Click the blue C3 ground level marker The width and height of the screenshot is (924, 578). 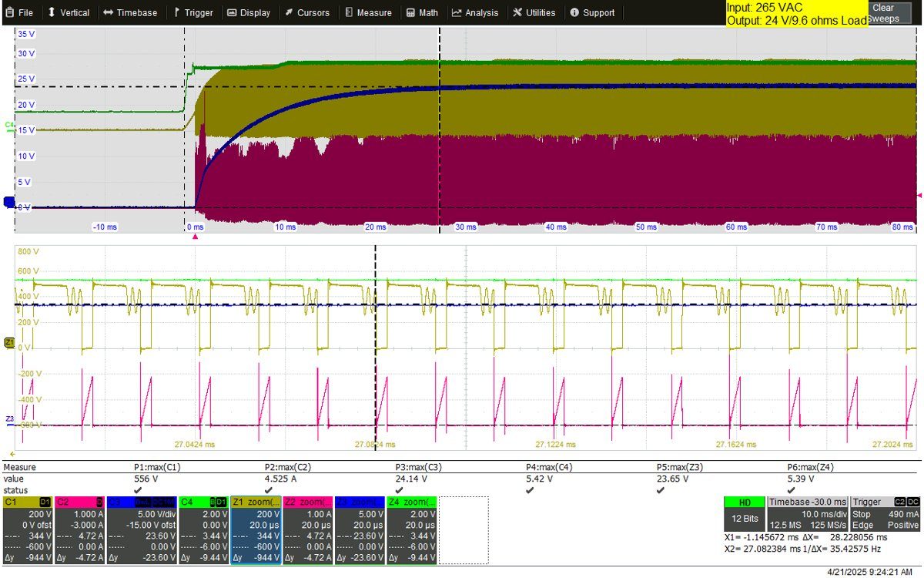pos(9,202)
